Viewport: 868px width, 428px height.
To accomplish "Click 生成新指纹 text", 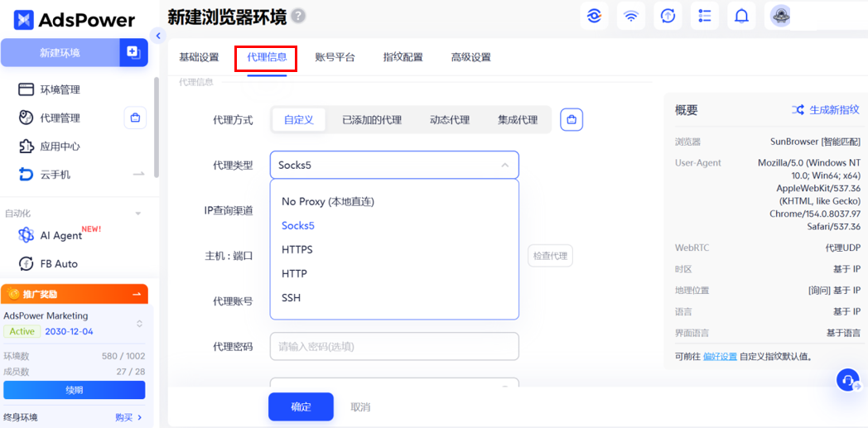I will pos(835,109).
